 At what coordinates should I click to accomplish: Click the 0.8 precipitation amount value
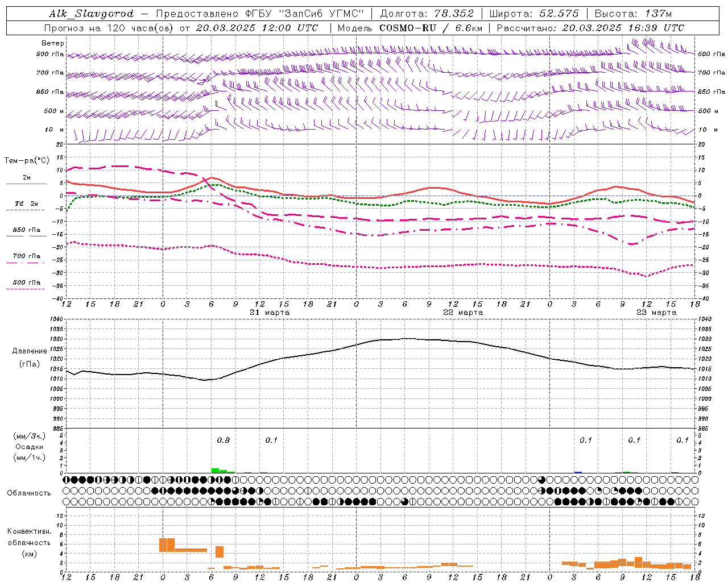pyautogui.click(x=224, y=440)
